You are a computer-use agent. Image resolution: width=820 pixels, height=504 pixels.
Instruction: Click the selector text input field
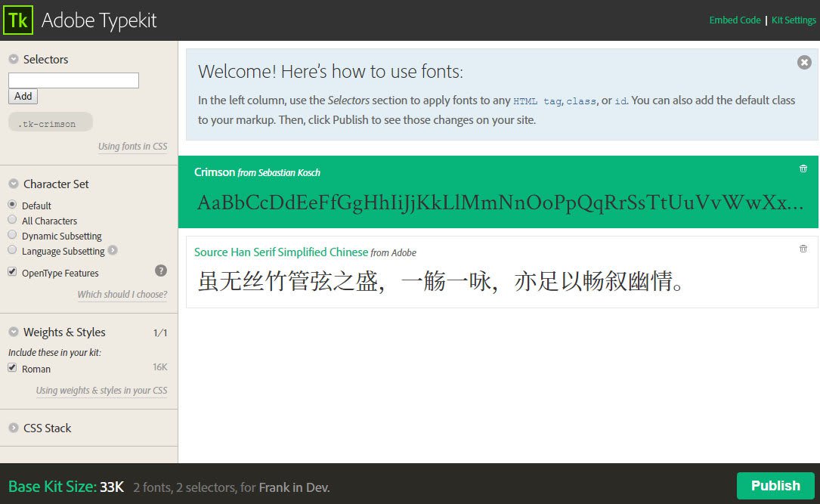pyautogui.click(x=73, y=79)
